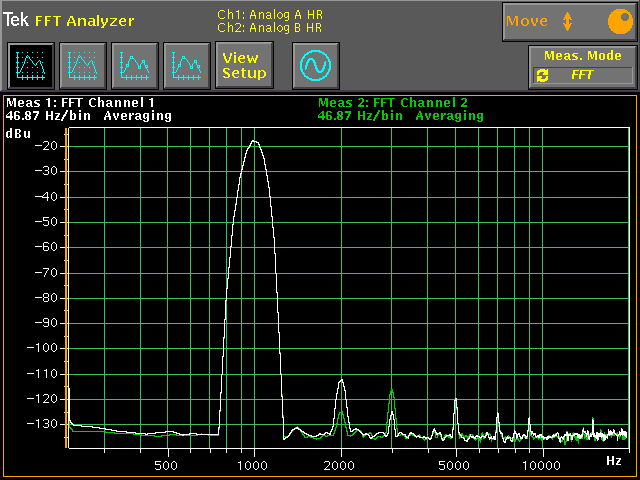
Task: Click the orange vertical scale bar
Action: [66, 290]
